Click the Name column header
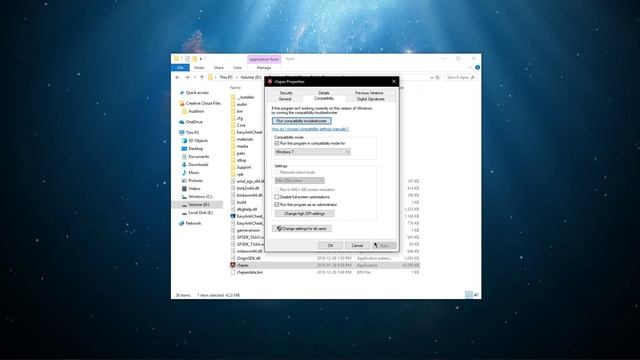Image resolution: width=640 pixels, height=360 pixels. click(x=236, y=88)
